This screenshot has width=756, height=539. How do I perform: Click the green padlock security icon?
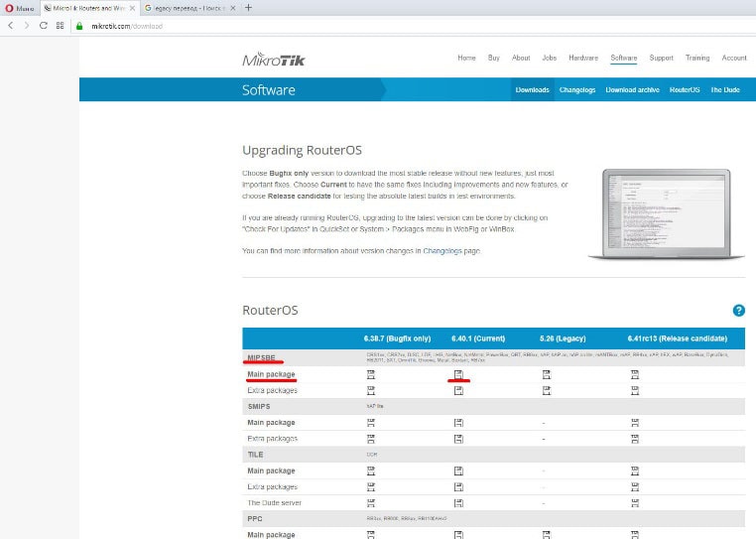[79, 26]
